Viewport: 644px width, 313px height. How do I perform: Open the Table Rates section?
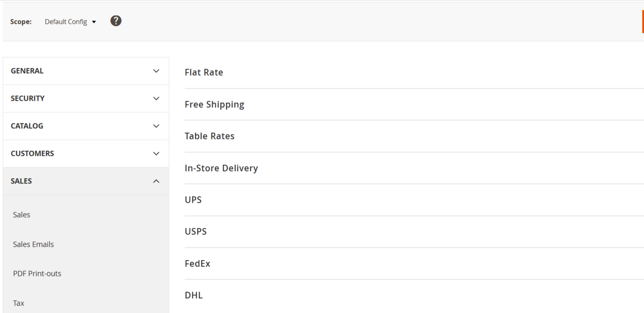(209, 136)
